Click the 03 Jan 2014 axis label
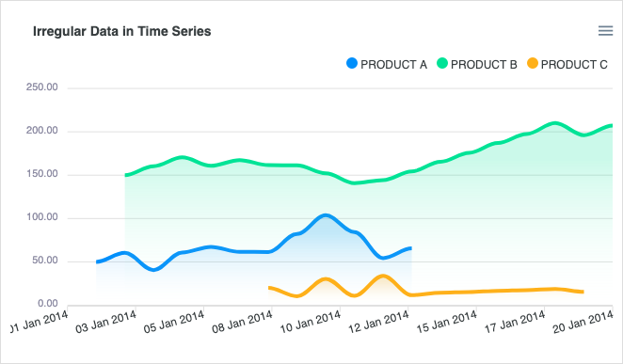Screen dimensions: 623x364 point(106,322)
